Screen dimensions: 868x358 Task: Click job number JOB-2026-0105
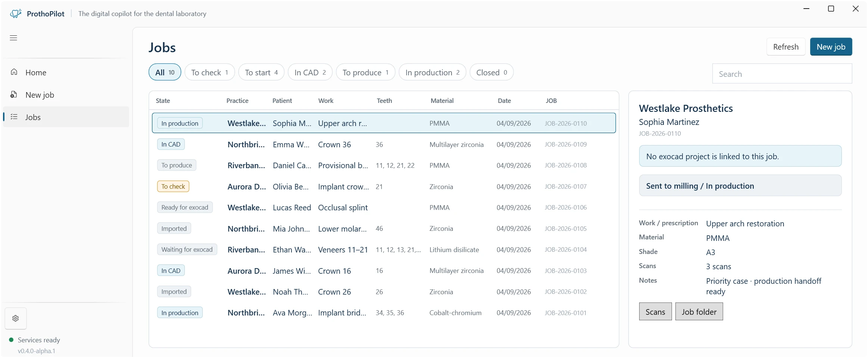(x=566, y=229)
